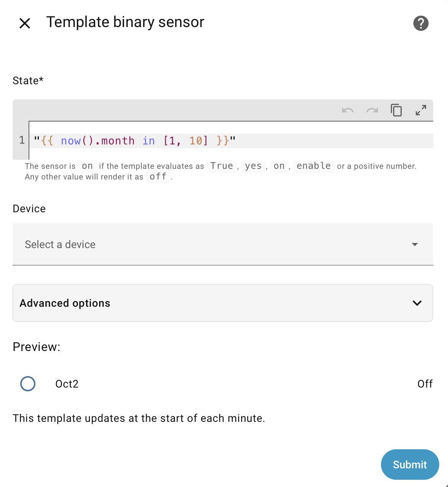Redo the template editor change
This screenshot has width=448, height=487.
372,111
